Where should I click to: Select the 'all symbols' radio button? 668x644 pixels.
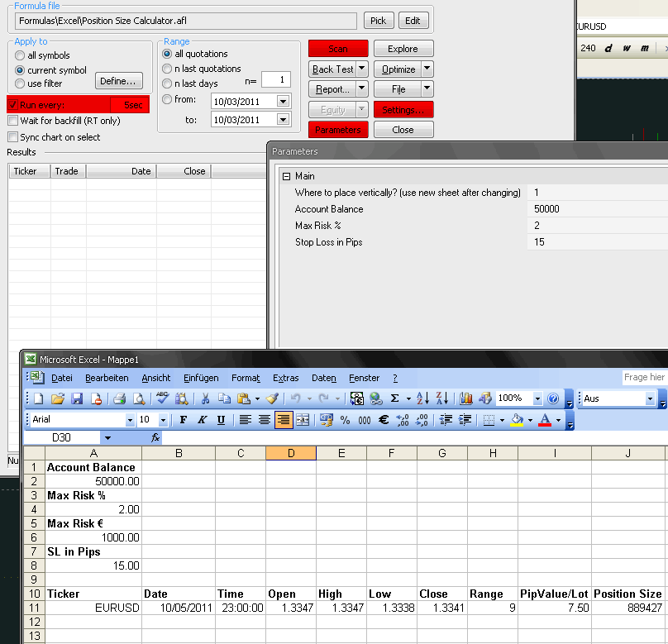21,55
